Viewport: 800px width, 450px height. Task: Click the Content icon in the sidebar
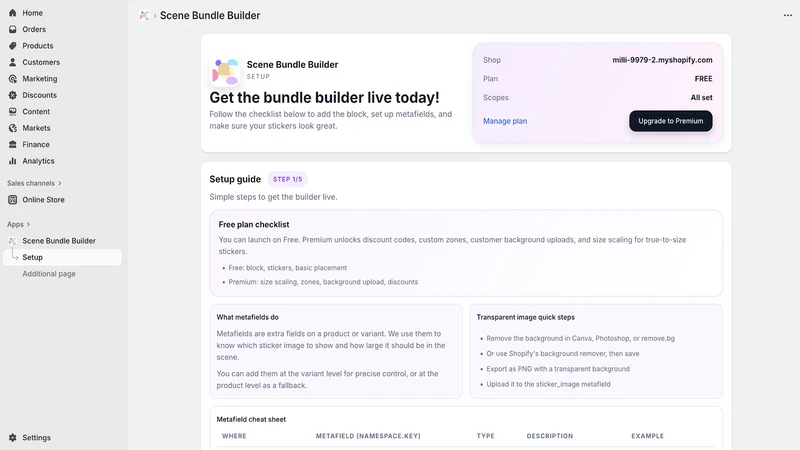click(x=13, y=111)
